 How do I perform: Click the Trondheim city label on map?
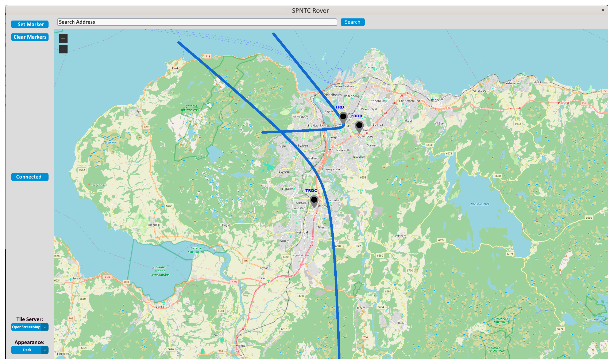tap(332, 95)
